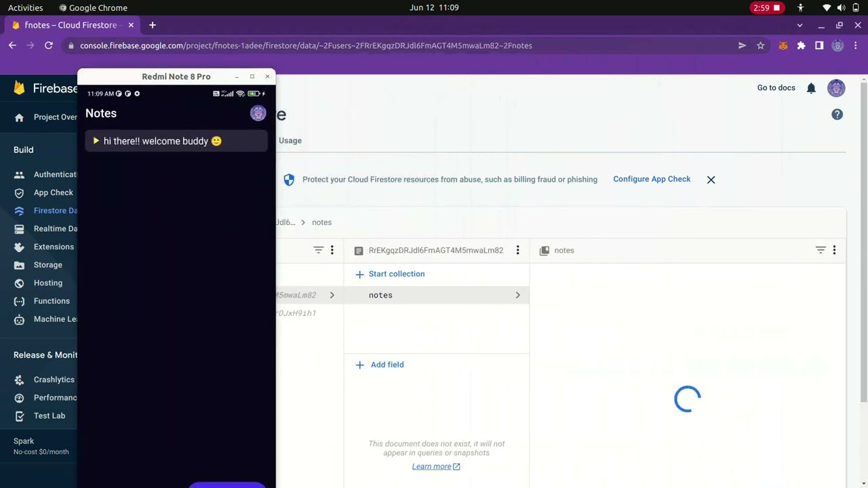Expand selected user document chevron
The height and width of the screenshot is (488, 868).
pyautogui.click(x=332, y=295)
